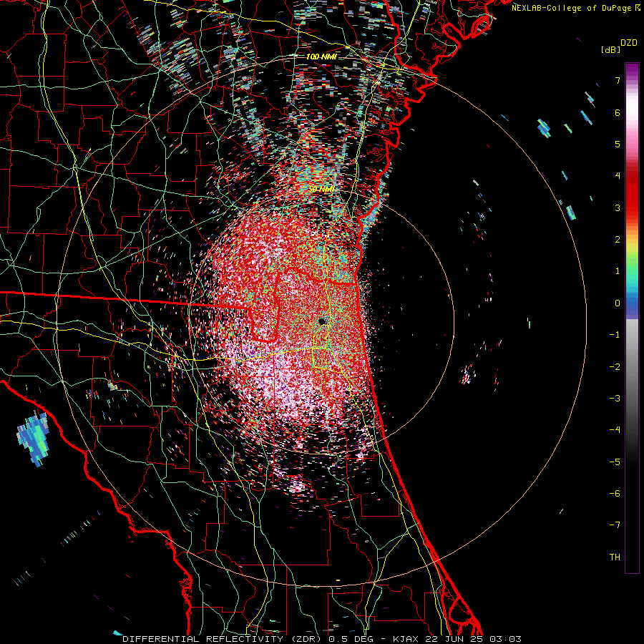This screenshot has height=644, width=644.
Task: Click the black radar site dot at center
Action: [323, 321]
